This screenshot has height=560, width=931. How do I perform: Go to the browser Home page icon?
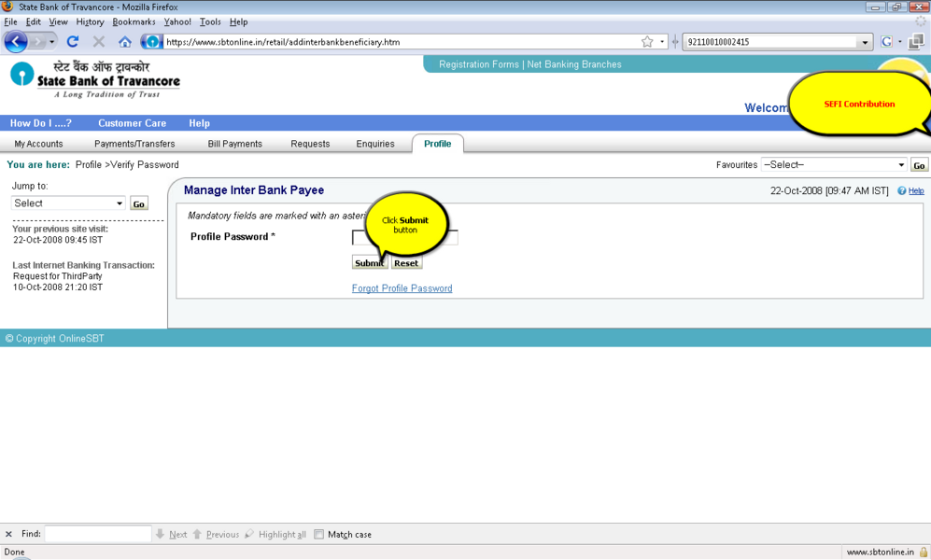click(x=124, y=42)
